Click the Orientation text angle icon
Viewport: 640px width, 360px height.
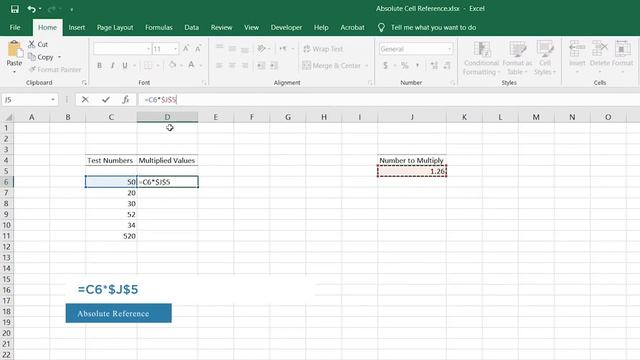tap(262, 49)
